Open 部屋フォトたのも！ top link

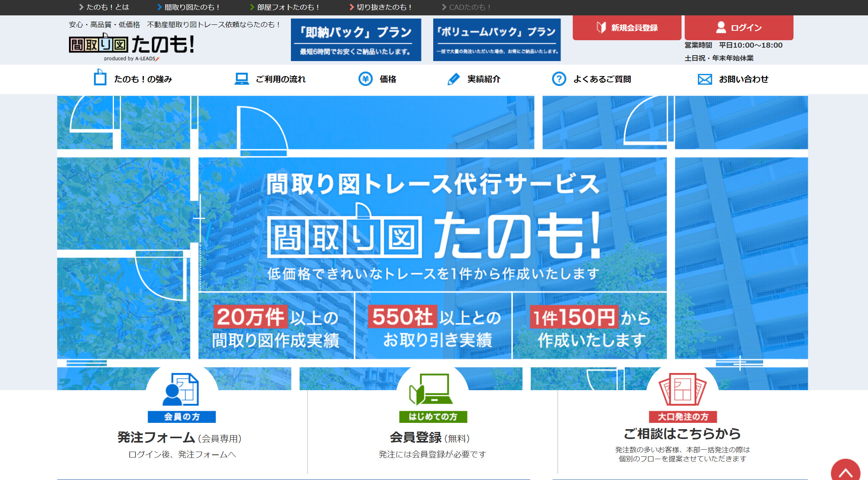coord(285,7)
